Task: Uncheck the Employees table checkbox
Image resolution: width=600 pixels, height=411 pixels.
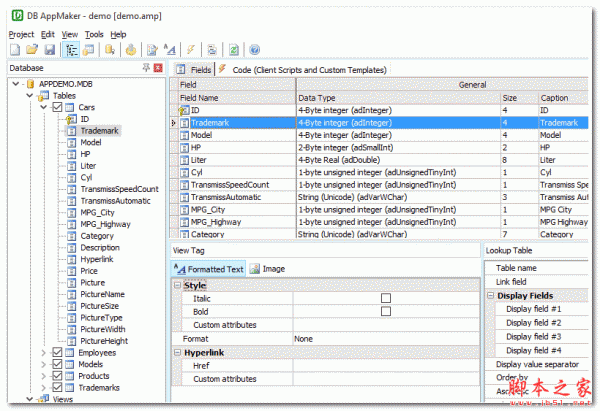Action: click(56, 353)
